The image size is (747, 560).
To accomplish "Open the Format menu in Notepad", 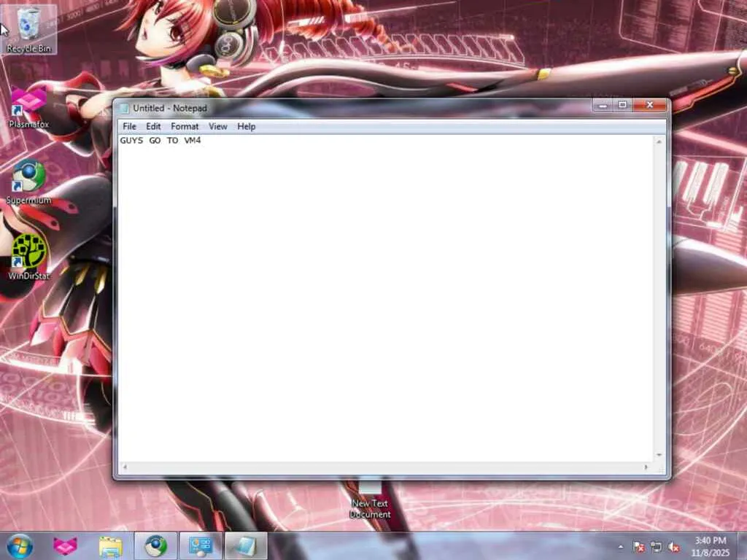I will 185,126.
